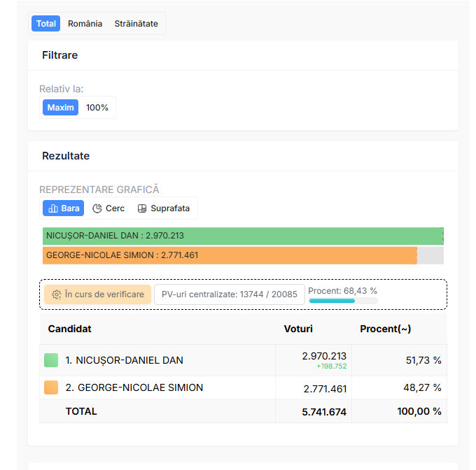Click the green Nicușor-Daniel Dan color swatch

[51, 360]
